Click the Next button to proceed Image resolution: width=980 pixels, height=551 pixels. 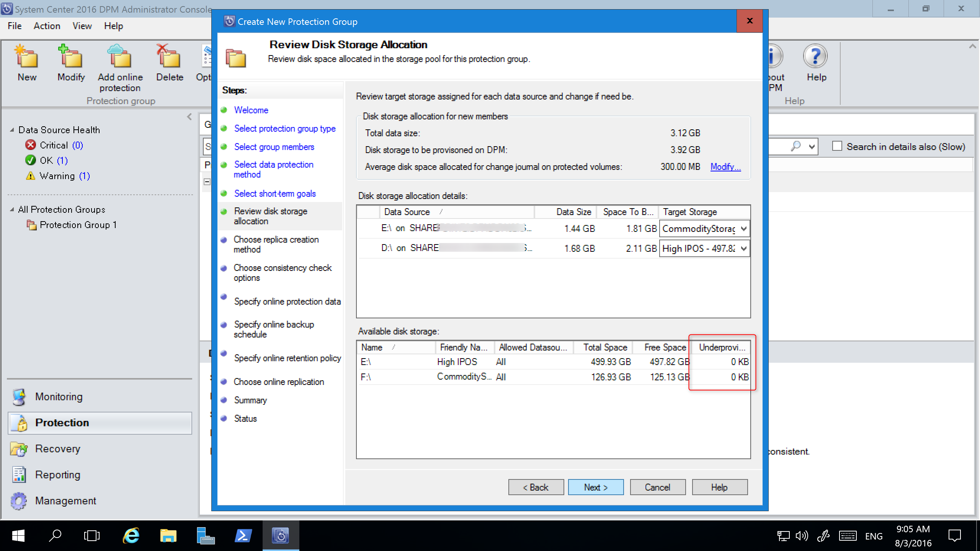(x=596, y=487)
